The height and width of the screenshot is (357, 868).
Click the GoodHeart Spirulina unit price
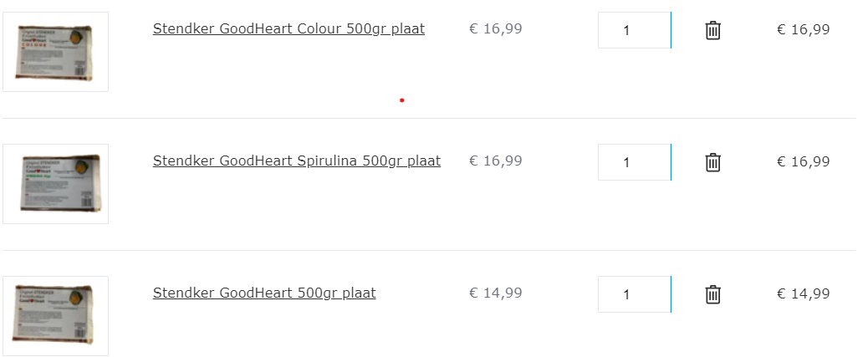pyautogui.click(x=495, y=161)
